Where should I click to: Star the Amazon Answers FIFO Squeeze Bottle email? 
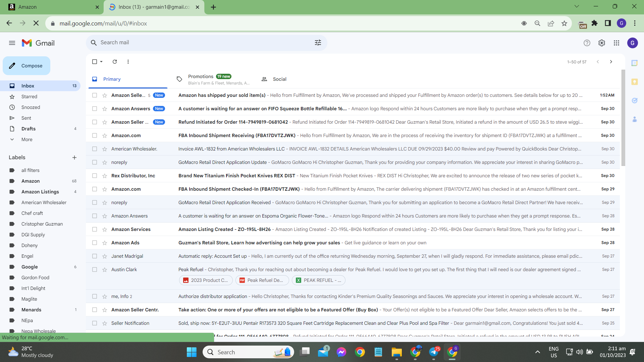[105, 109]
